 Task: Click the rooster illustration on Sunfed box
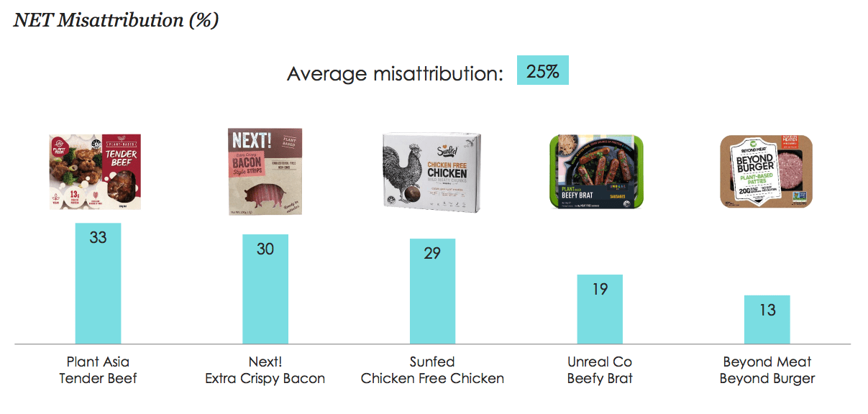tap(406, 172)
